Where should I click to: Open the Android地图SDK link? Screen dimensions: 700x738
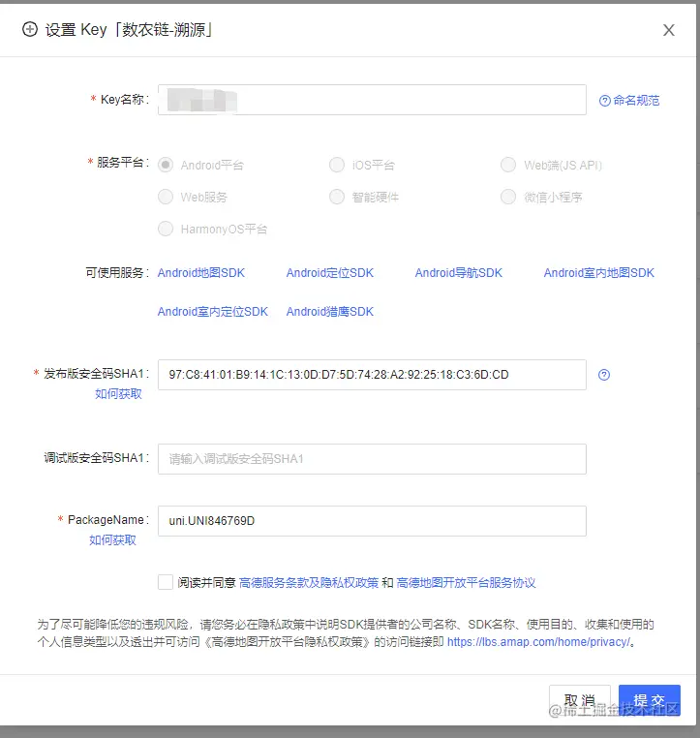click(201, 273)
